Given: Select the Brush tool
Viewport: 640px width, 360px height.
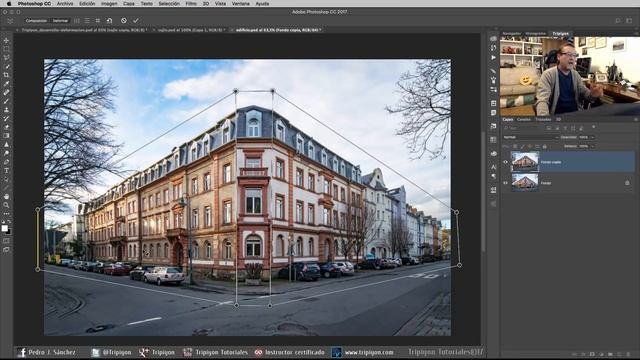Looking at the screenshot, I should [x=6, y=101].
